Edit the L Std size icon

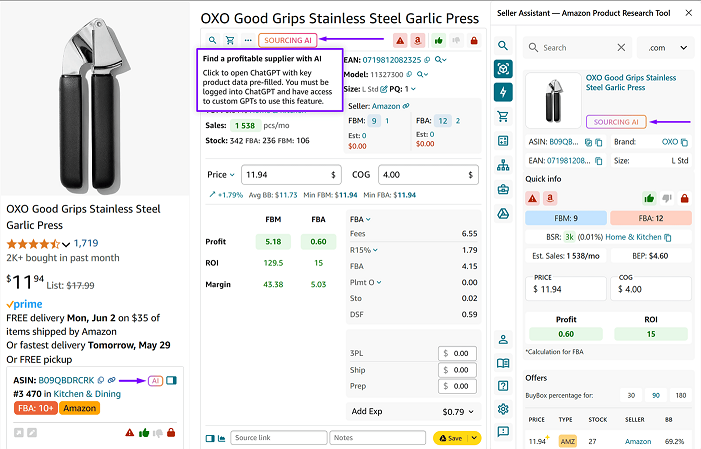point(384,89)
